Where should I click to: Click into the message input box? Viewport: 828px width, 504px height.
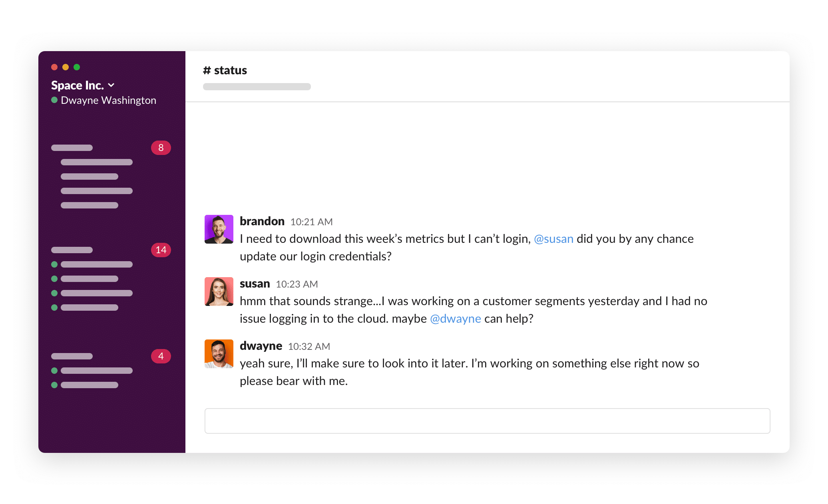(487, 421)
